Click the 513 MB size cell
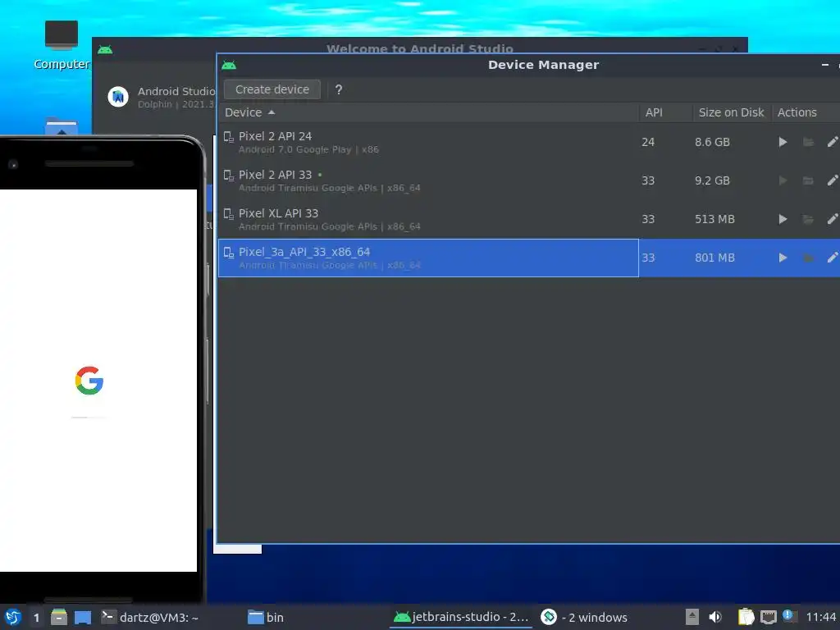This screenshot has width=840, height=630. [x=714, y=219]
